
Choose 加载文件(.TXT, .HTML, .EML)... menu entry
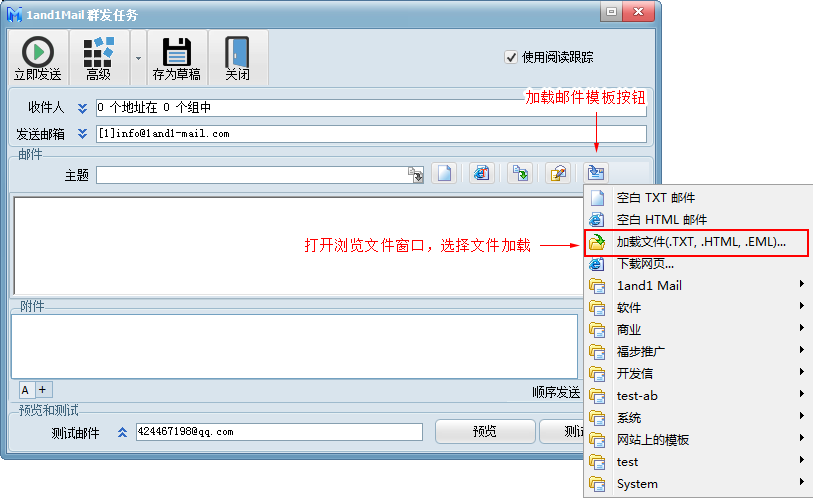pos(697,242)
